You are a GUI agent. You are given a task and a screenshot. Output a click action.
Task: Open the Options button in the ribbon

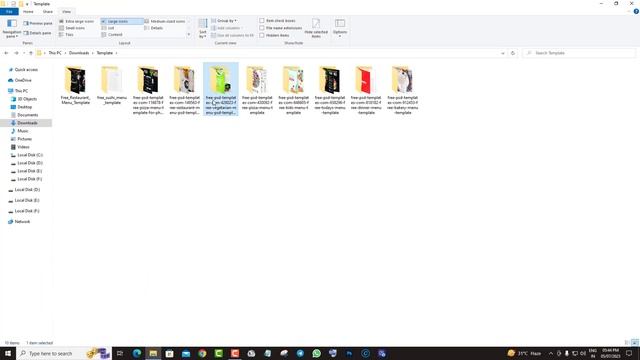coord(340,28)
